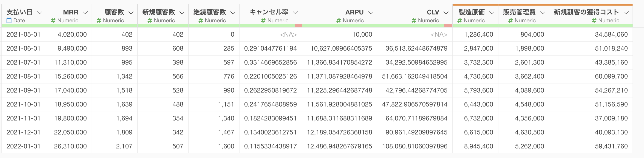Click the NA cell in CLV column
The width and height of the screenshot is (644, 158).
[439, 34]
